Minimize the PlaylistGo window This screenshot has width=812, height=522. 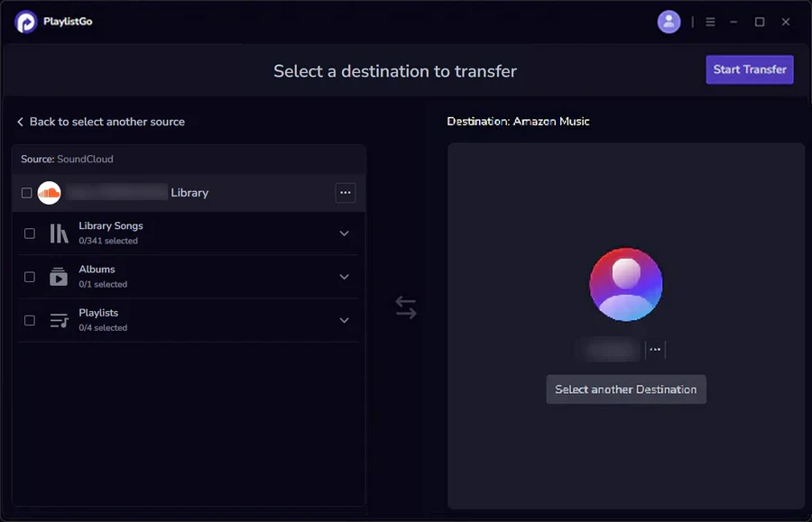pyautogui.click(x=734, y=22)
